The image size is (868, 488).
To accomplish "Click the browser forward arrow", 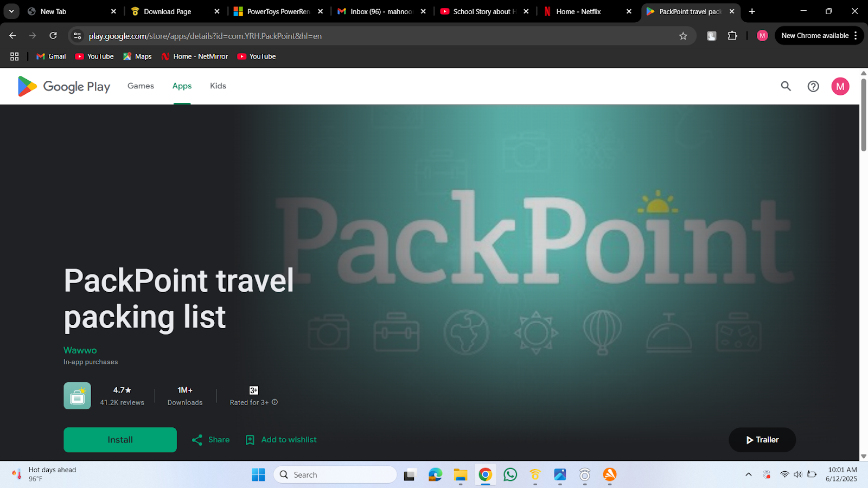I will click(33, 36).
